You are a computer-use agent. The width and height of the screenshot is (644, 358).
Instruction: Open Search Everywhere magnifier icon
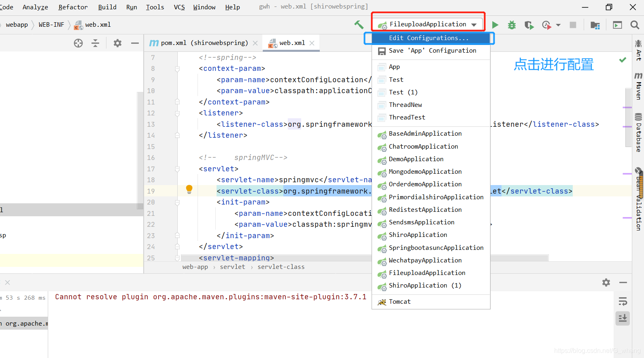click(635, 25)
